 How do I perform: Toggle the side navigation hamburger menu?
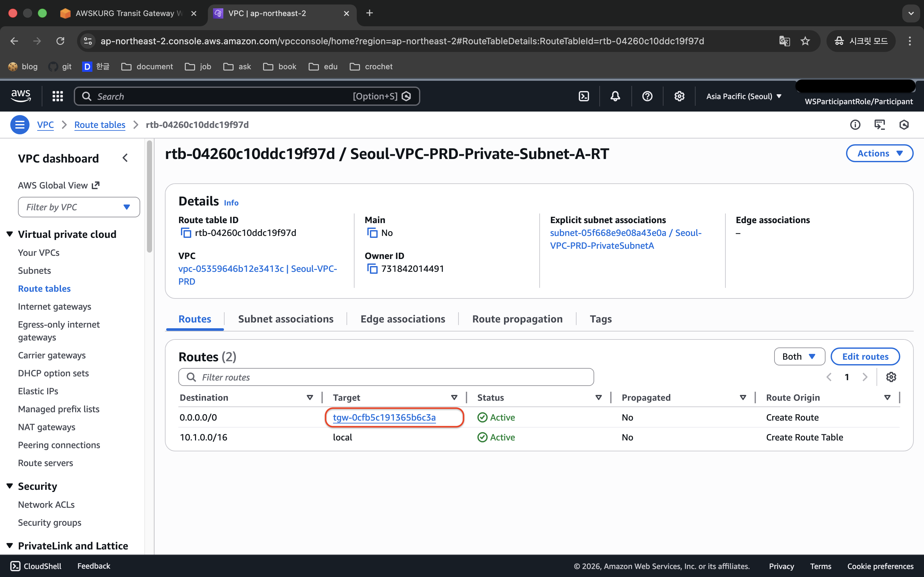(20, 125)
